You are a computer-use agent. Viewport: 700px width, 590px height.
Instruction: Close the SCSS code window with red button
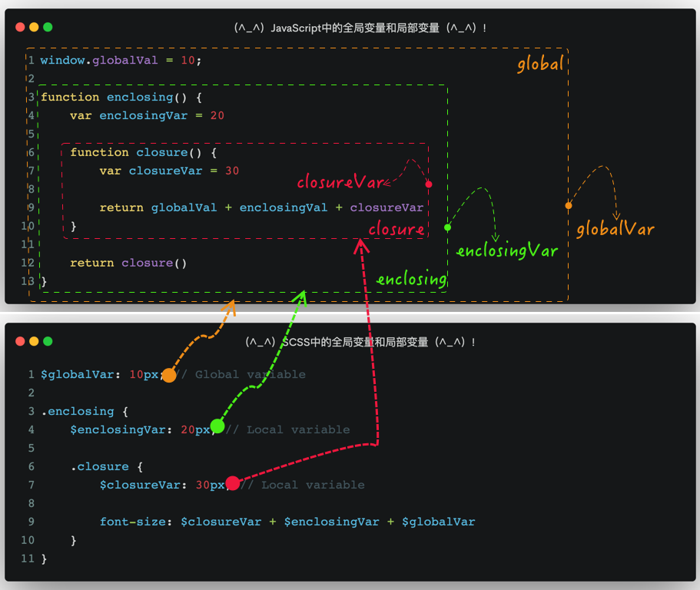click(x=20, y=341)
